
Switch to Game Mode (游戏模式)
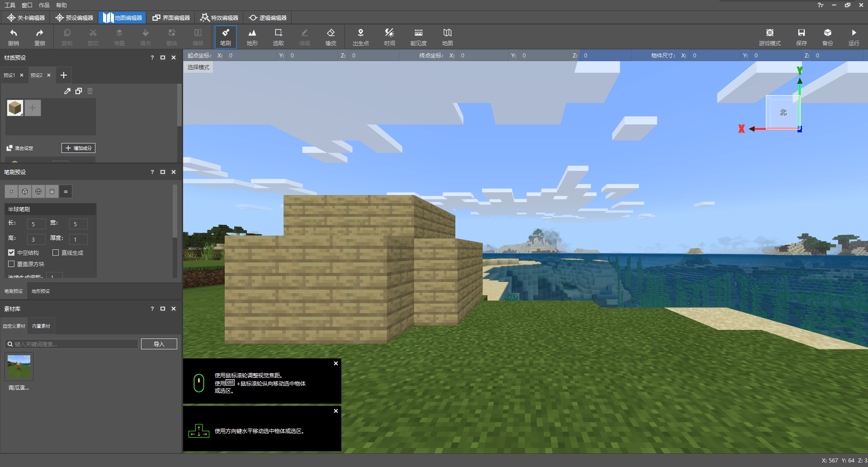click(770, 37)
